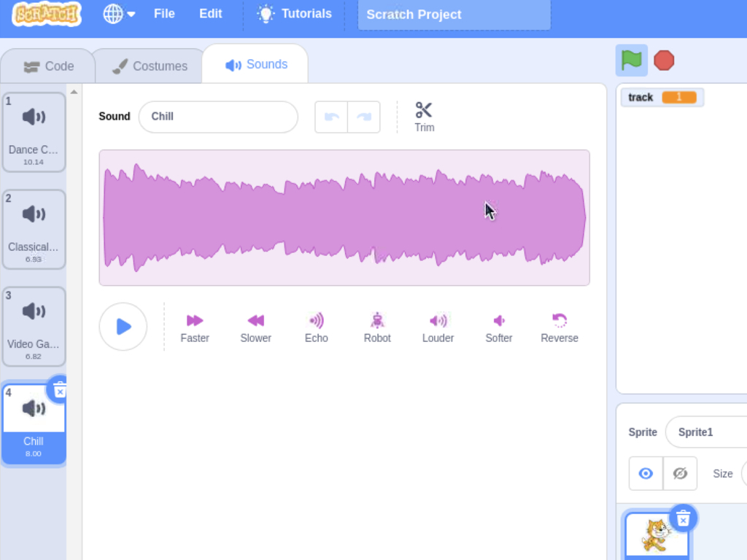Select the Sounds tab

(255, 64)
